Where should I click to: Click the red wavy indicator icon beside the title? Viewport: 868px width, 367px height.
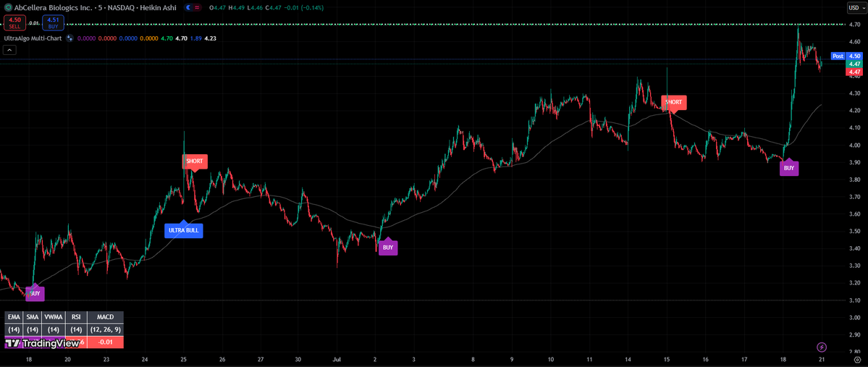197,7
